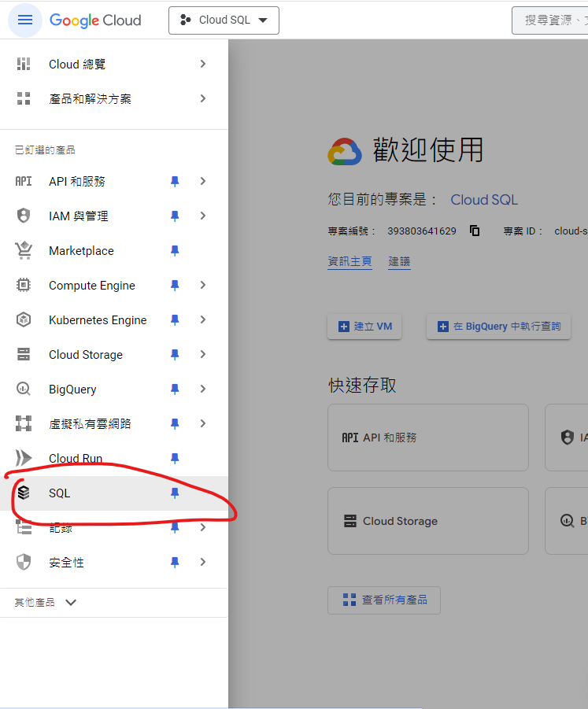This screenshot has height=709, width=588.
Task: Open the Cloud Storage quick access card
Action: point(427,521)
